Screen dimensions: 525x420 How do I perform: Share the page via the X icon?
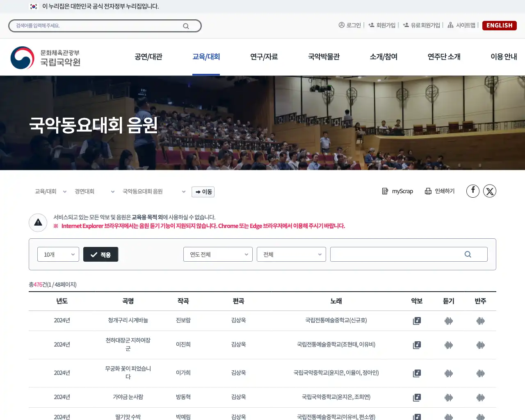click(x=490, y=191)
